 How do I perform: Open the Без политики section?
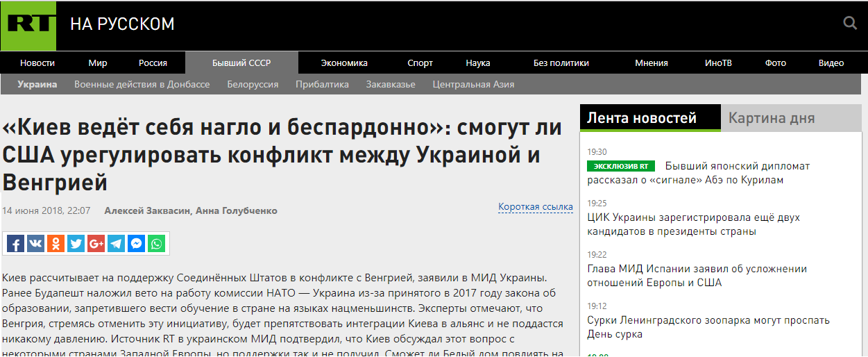561,63
